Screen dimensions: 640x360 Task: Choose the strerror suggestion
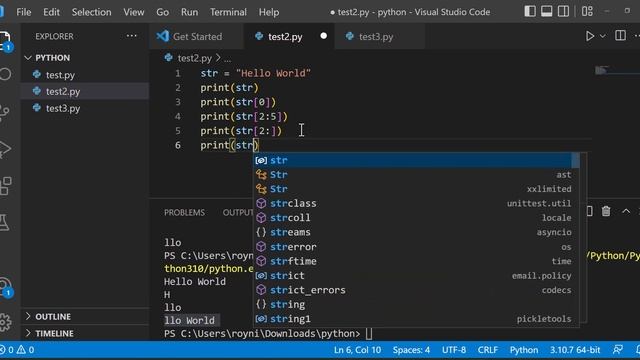416,247
